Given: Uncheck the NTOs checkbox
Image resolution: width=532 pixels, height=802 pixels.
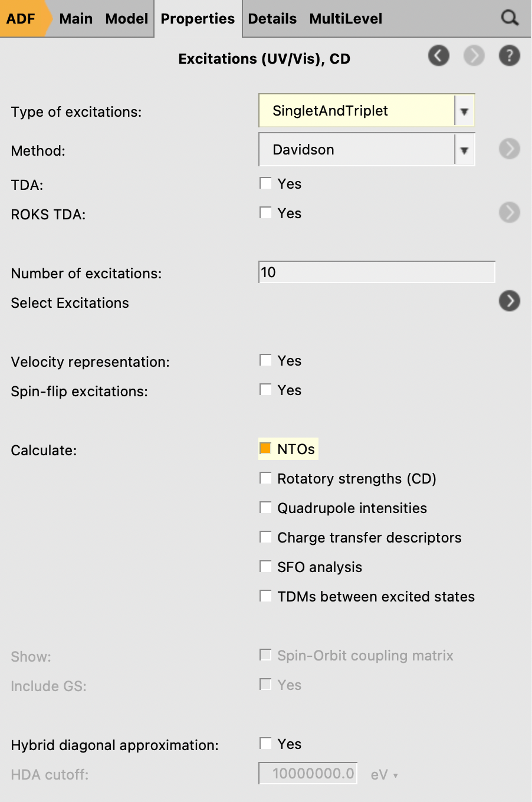Looking at the screenshot, I should [x=265, y=449].
